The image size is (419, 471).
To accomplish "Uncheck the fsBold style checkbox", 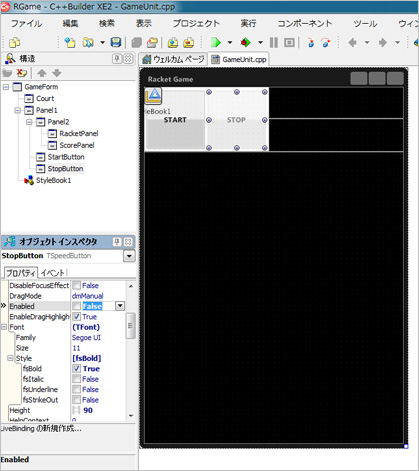I will [x=77, y=369].
